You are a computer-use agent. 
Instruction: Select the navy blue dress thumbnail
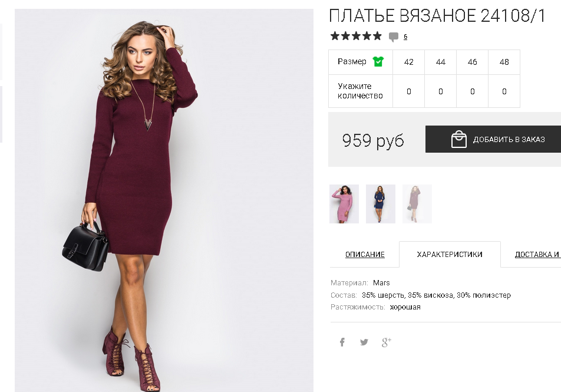point(380,204)
